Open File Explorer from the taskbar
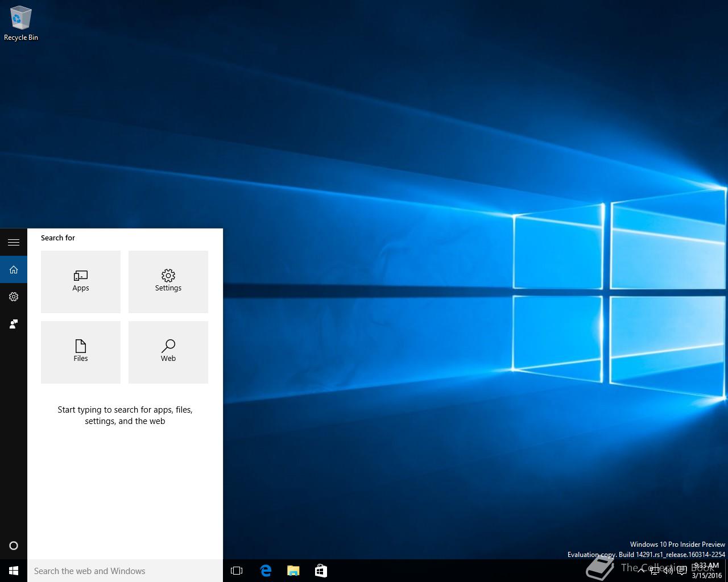The width and height of the screenshot is (728, 582). [293, 571]
